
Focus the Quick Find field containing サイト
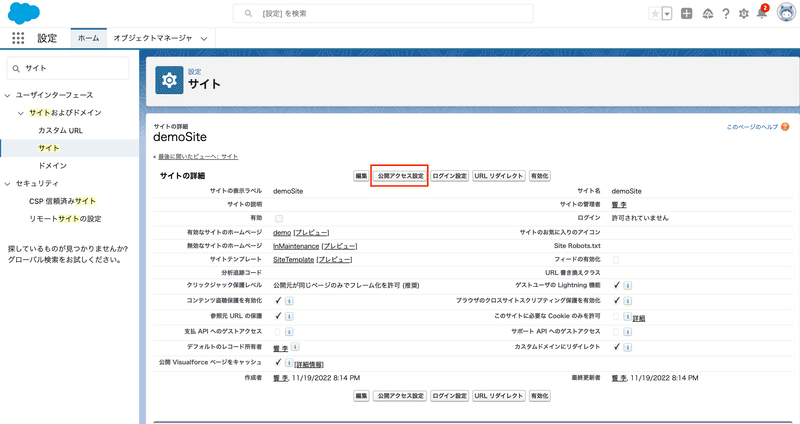click(x=68, y=68)
